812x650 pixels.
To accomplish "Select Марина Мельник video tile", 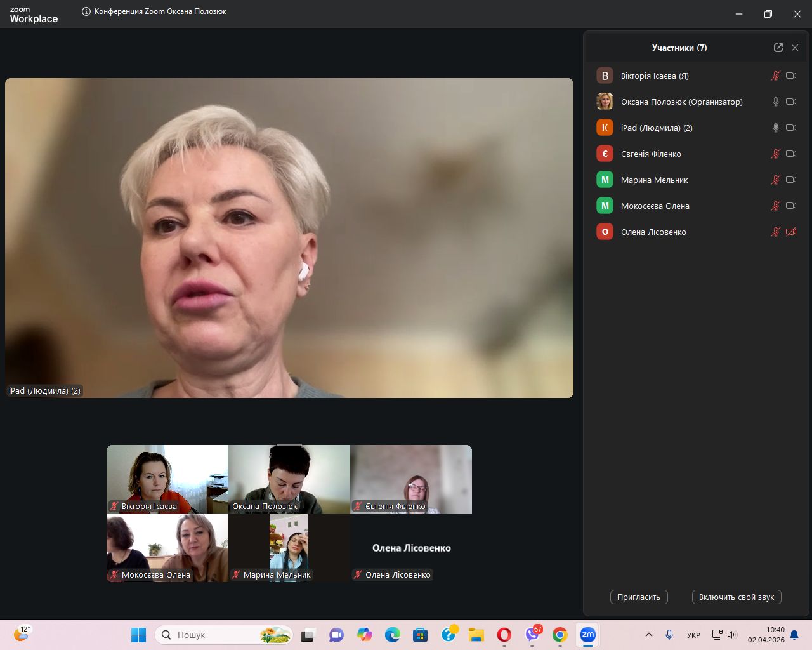I will tap(289, 547).
